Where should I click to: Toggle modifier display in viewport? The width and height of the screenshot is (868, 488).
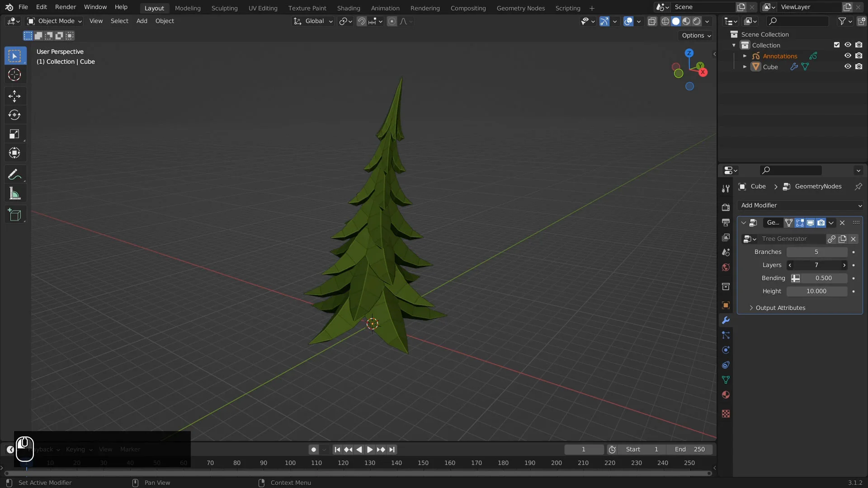[810, 223]
